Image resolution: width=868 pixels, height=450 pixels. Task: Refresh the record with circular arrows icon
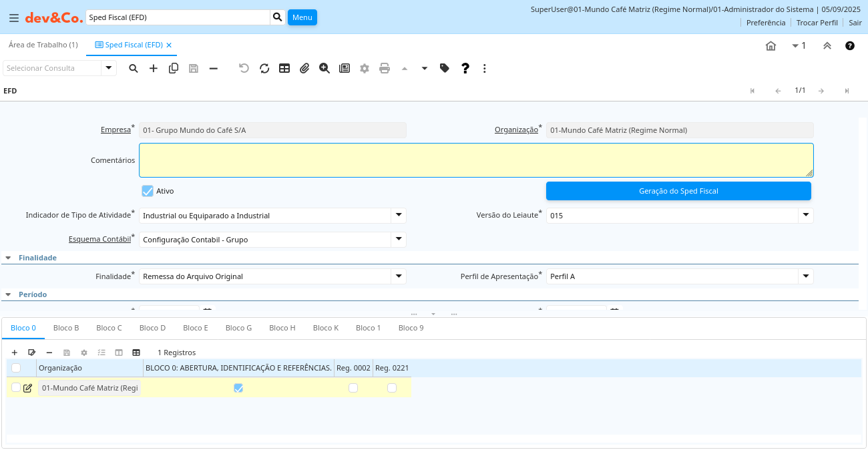[x=264, y=68]
